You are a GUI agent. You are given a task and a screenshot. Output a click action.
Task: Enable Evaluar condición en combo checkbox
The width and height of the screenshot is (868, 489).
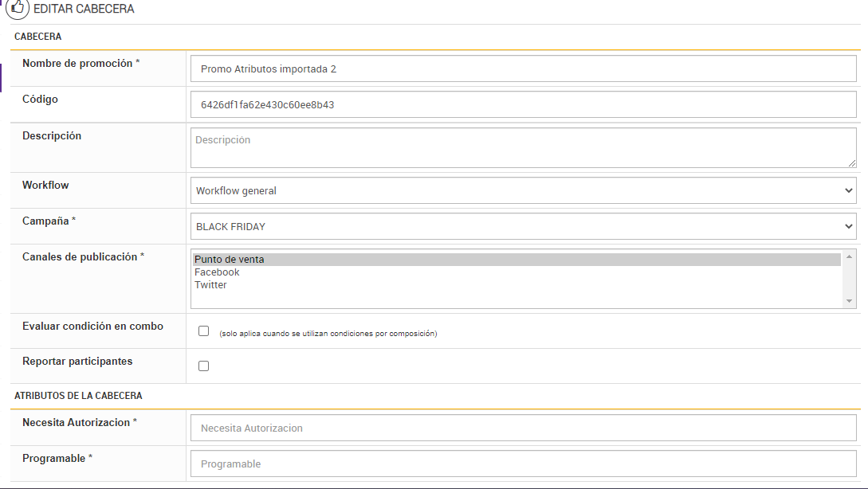[x=203, y=331]
